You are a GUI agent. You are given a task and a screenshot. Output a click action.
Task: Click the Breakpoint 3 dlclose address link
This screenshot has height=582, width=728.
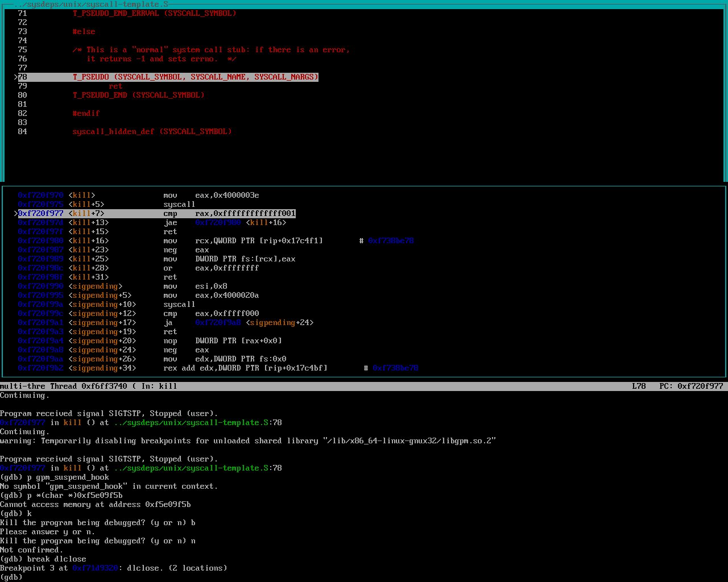95,568
